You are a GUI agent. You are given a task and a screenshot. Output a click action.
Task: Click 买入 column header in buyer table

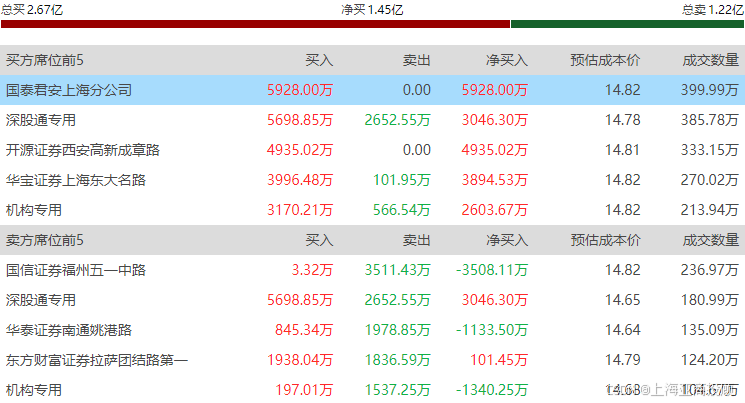319,60
